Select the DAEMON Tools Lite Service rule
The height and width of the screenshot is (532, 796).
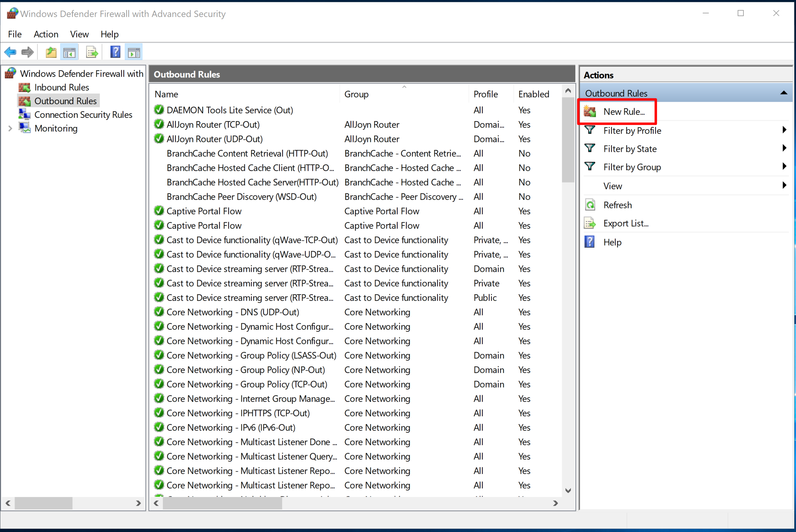click(229, 110)
